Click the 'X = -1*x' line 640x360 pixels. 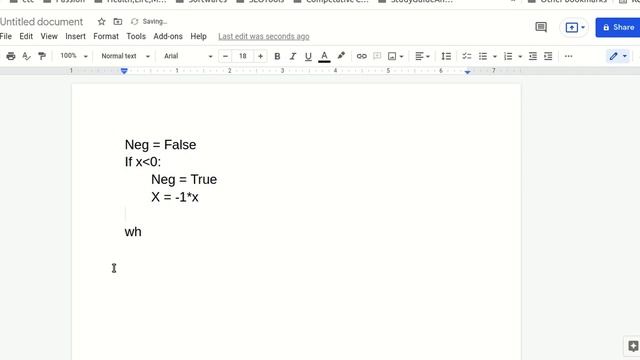pos(175,197)
